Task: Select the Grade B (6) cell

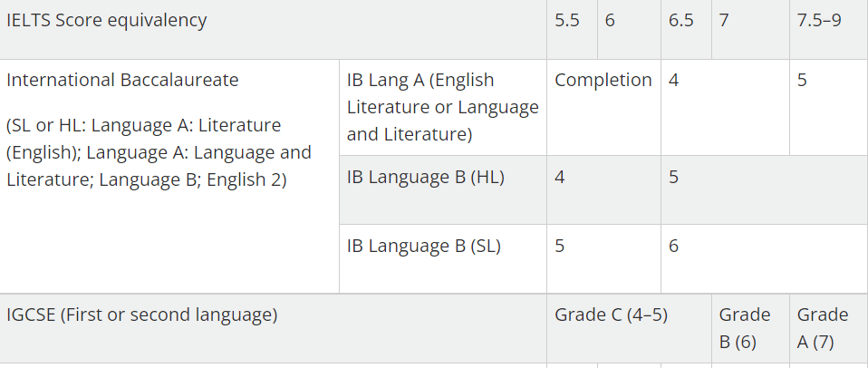Action: click(x=750, y=329)
